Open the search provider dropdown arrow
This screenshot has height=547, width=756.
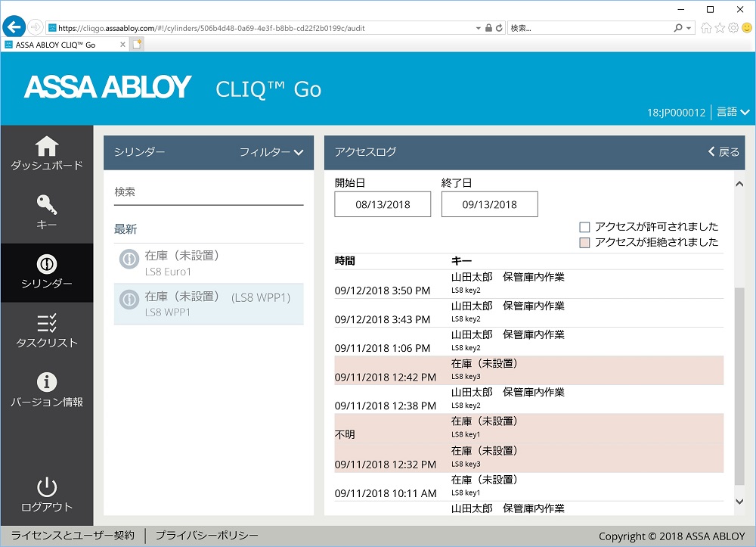689,28
